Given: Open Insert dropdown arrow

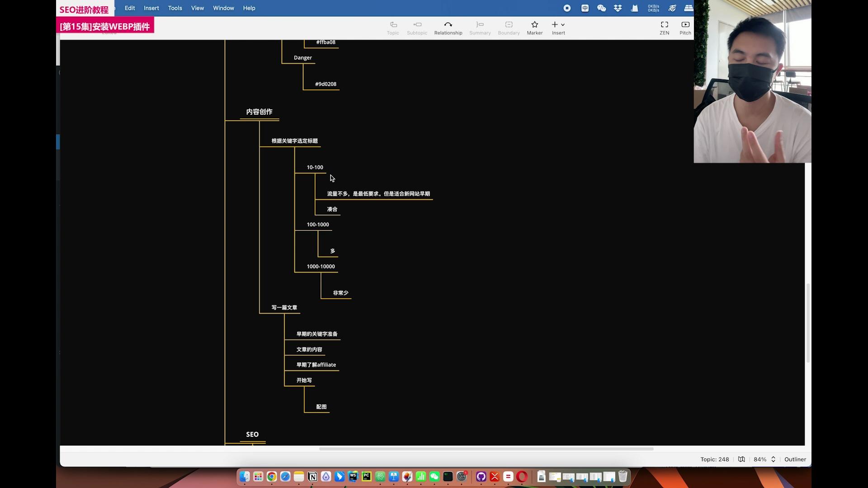Looking at the screenshot, I should click(x=563, y=25).
